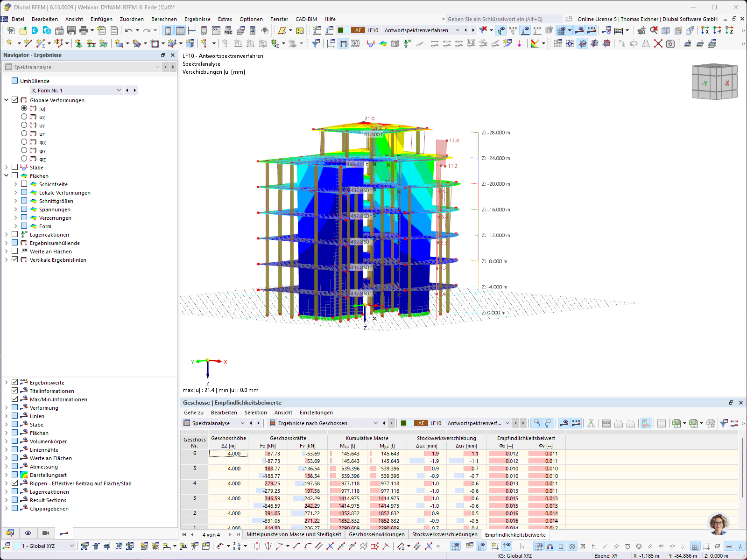The height and width of the screenshot is (560, 747).
Task: Click the next mode shape arrow beside Form Nr. 1
Action: 135,91
